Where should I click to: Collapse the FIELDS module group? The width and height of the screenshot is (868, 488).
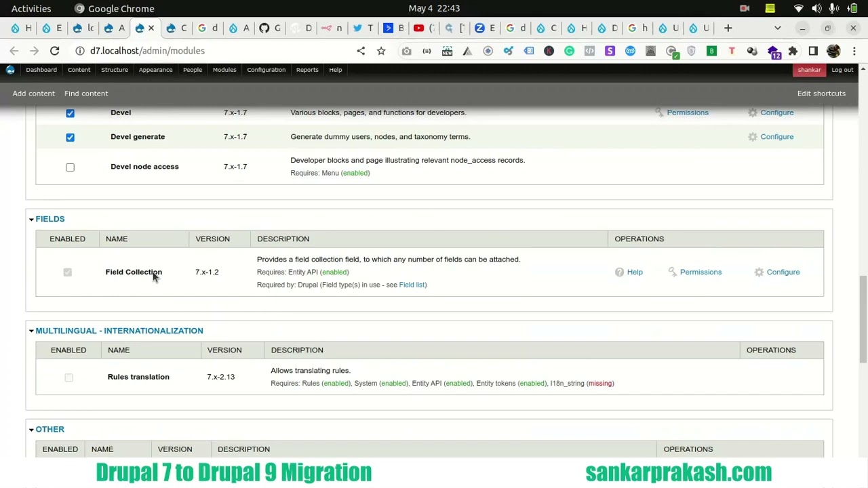(x=50, y=219)
